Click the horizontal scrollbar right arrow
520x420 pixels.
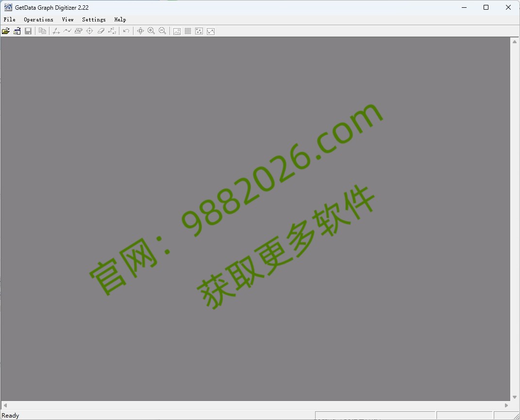pyautogui.click(x=506, y=405)
